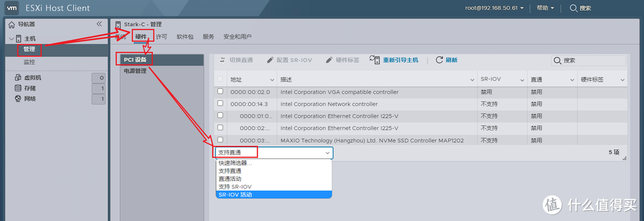644x221 pixels.
Task: Click the 重新引导主机 button
Action: pyautogui.click(x=394, y=60)
